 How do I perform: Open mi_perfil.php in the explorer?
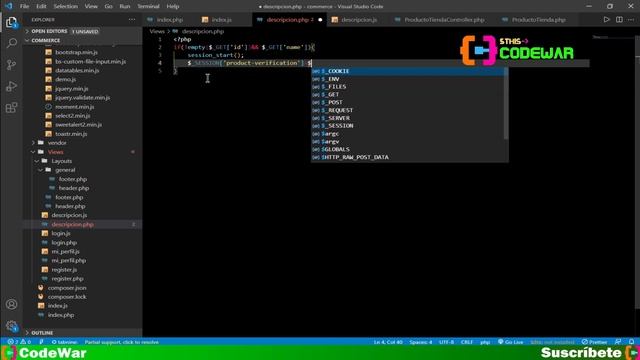[69, 260]
